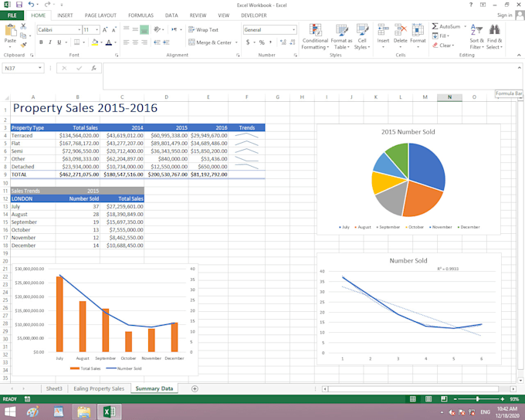Expand the formula bar chevron
This screenshot has height=420, width=525.
(x=520, y=67)
